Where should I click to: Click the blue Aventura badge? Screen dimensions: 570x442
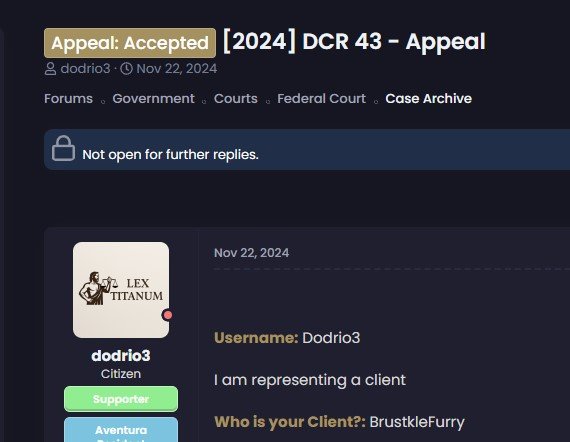121,430
